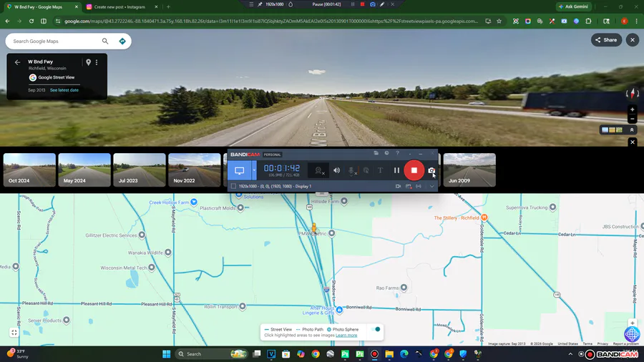Click Ask Gemini button
The image size is (644, 362).
coord(574,6)
